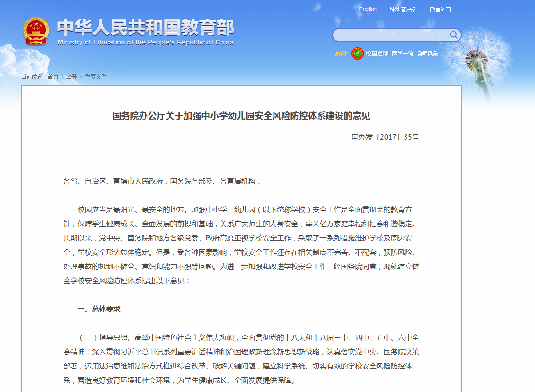Click the line starting 会精神，深入贯彻习近平总书记
The height and width of the screenshot is (392, 535).
coord(241,352)
